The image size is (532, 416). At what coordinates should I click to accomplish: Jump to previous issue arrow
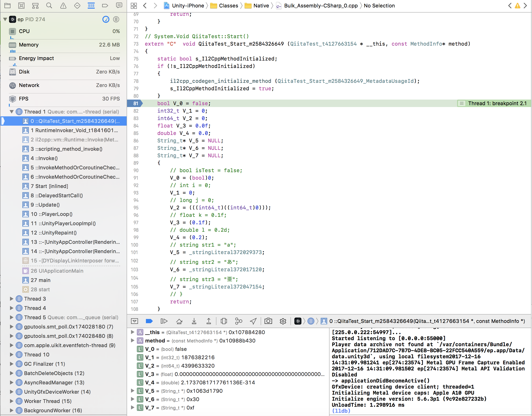click(x=510, y=6)
